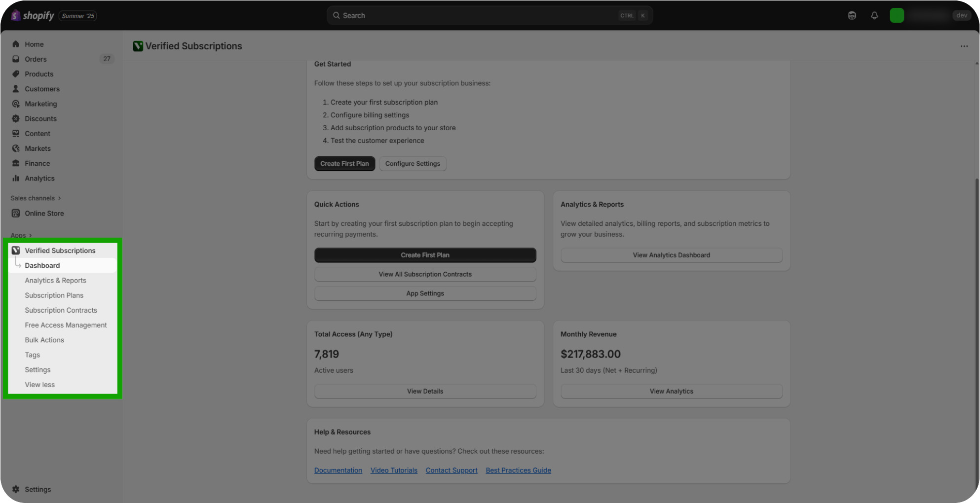
Task: Click Configure Settings button
Action: (x=413, y=164)
